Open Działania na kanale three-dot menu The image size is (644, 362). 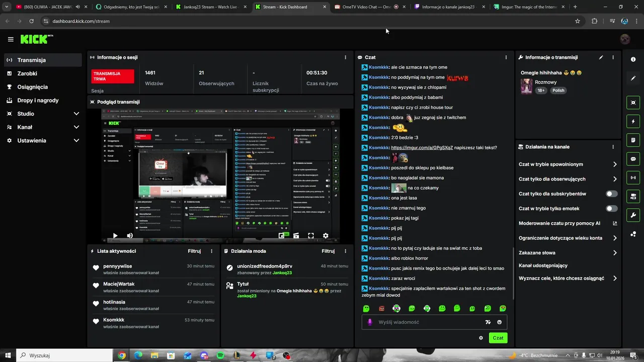pos(613,147)
